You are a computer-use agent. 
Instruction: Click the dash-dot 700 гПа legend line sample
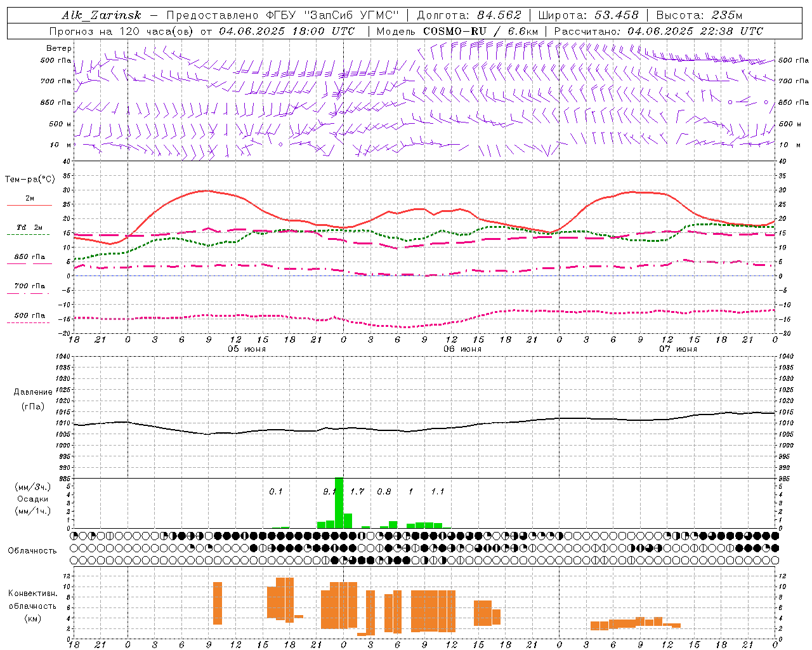pyautogui.click(x=29, y=294)
